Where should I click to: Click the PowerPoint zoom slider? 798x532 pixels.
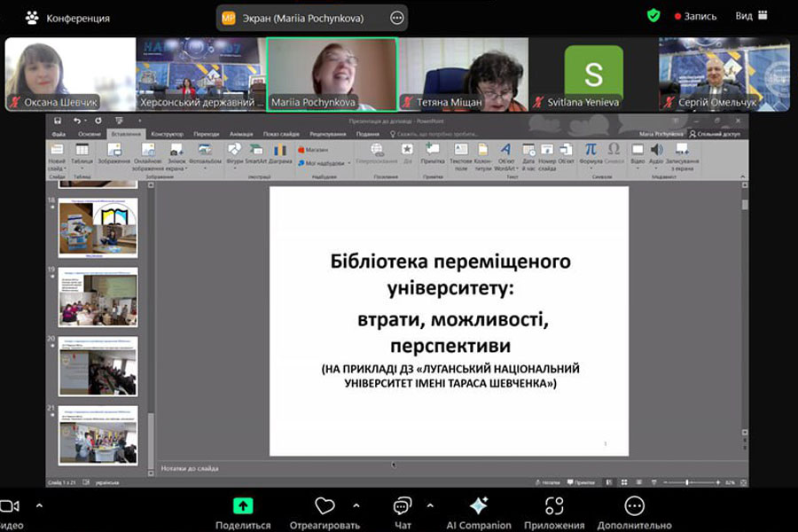coord(688,482)
